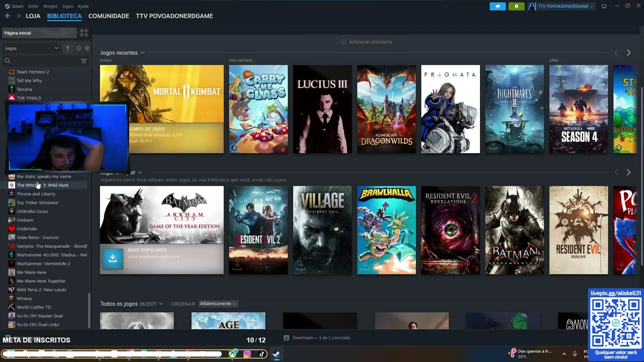Open the Pragmata cover
The width and height of the screenshot is (644, 362).
tap(450, 109)
